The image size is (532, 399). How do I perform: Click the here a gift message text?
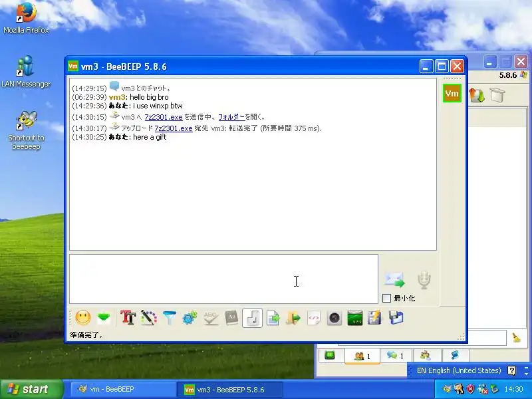150,137
